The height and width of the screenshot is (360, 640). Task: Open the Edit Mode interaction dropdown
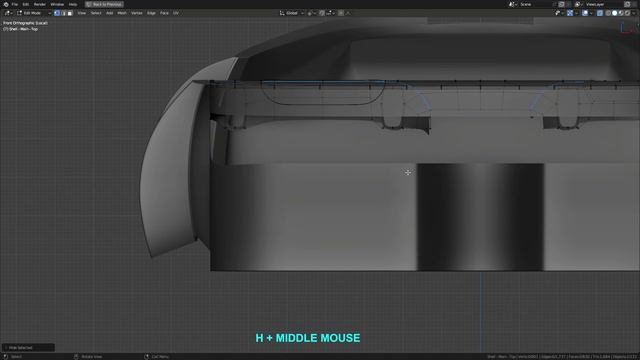point(33,13)
